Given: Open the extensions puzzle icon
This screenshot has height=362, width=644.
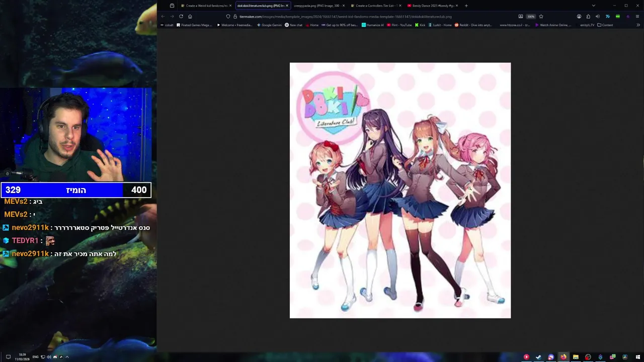Looking at the screenshot, I should 588,16.
